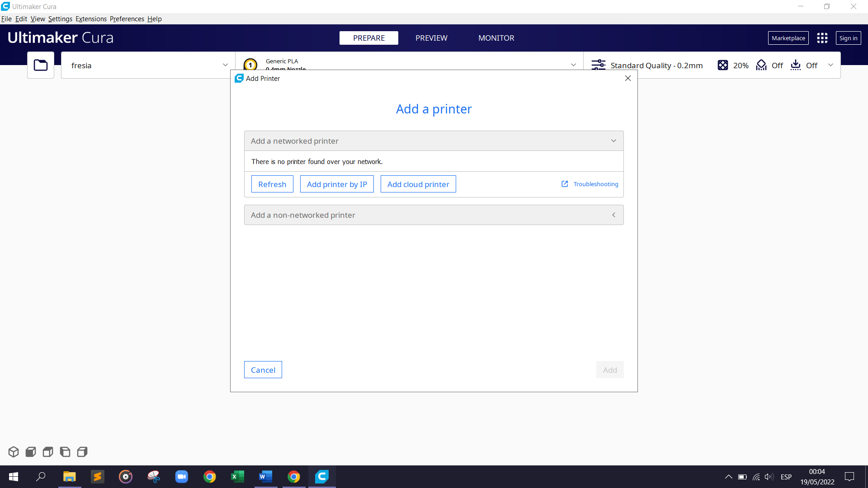Click the 3D view cube icon
868x488 pixels.
pos(14,451)
